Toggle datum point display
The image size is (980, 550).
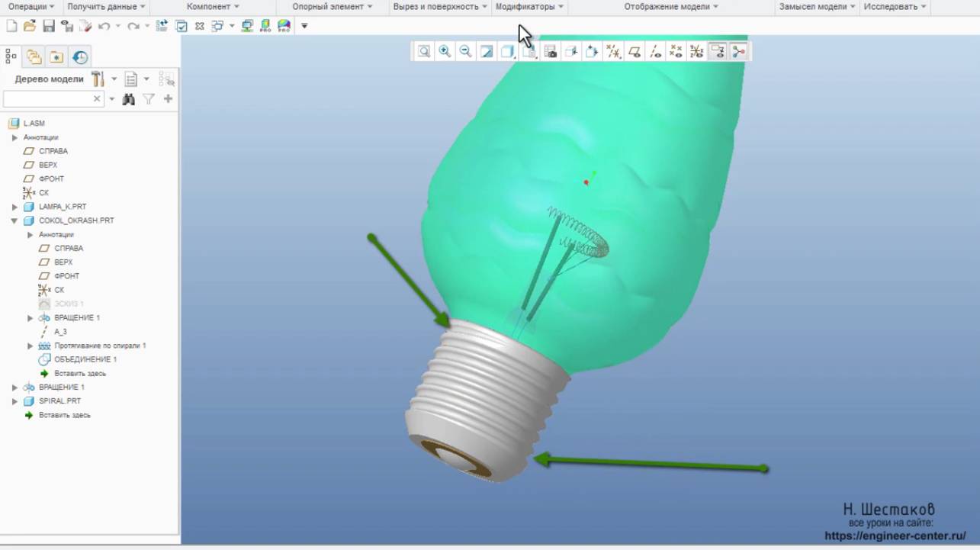(x=675, y=52)
